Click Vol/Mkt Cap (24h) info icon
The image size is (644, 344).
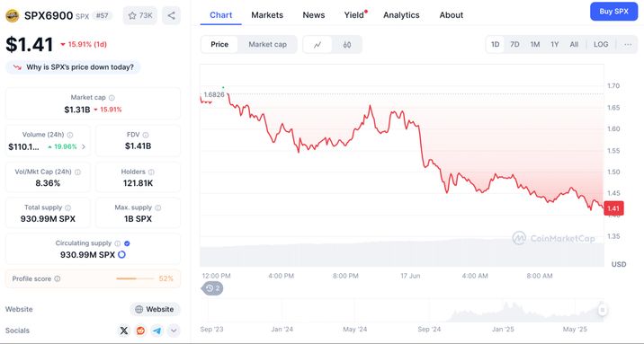coord(77,172)
